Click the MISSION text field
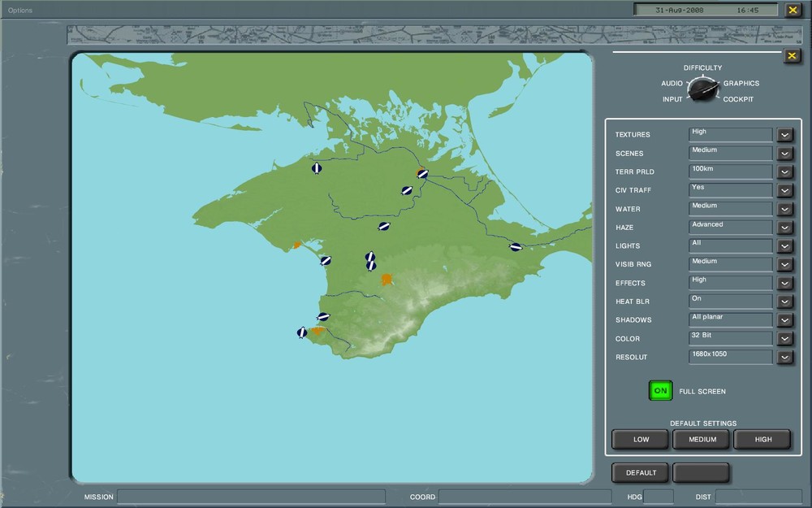This screenshot has width=812, height=508. pyautogui.click(x=251, y=497)
